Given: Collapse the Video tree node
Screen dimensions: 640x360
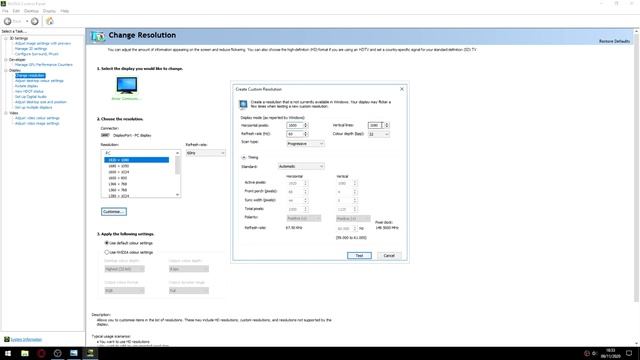Looking at the screenshot, I should pyautogui.click(x=6, y=113).
